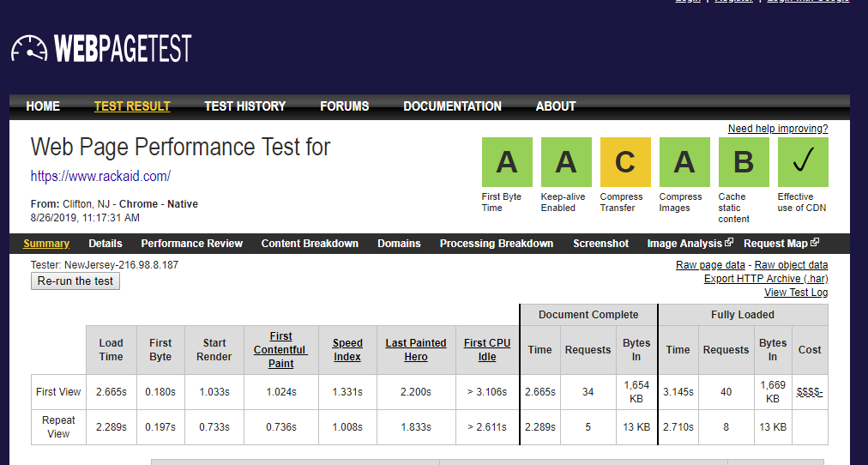Click the First Byte Time grade A
868x465 pixels.
pyautogui.click(x=507, y=162)
